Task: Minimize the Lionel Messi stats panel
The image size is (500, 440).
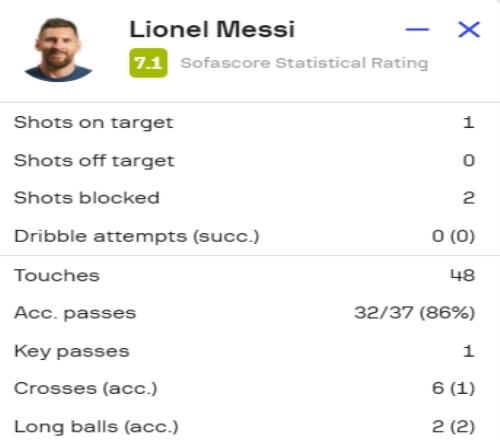Action: [x=417, y=29]
